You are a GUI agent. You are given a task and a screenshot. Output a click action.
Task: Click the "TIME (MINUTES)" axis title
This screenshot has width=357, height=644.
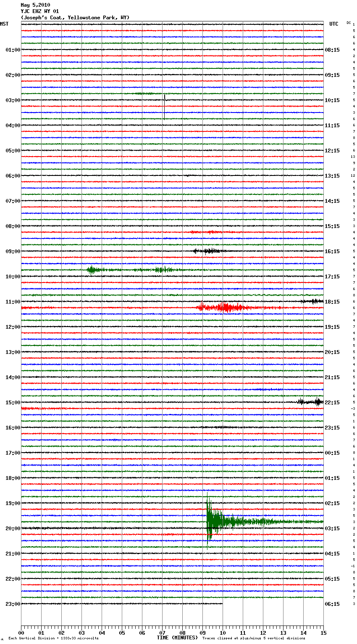click(177, 638)
